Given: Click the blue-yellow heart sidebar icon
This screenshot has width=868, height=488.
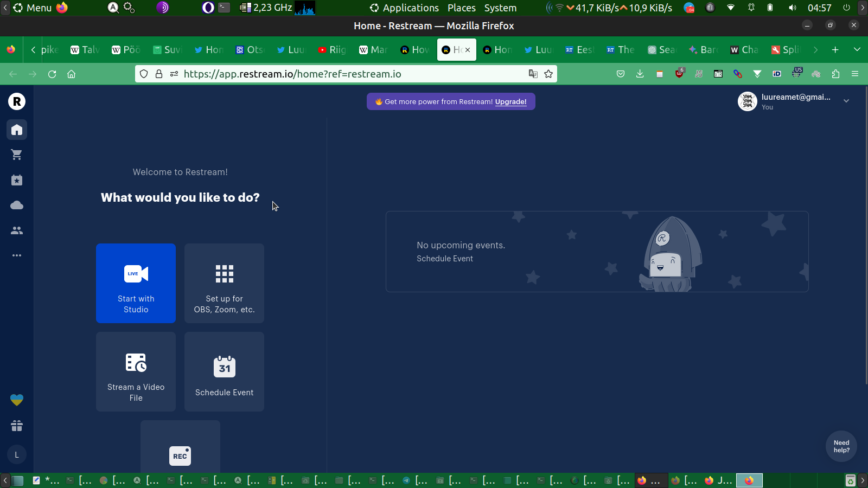Looking at the screenshot, I should 17,400.
